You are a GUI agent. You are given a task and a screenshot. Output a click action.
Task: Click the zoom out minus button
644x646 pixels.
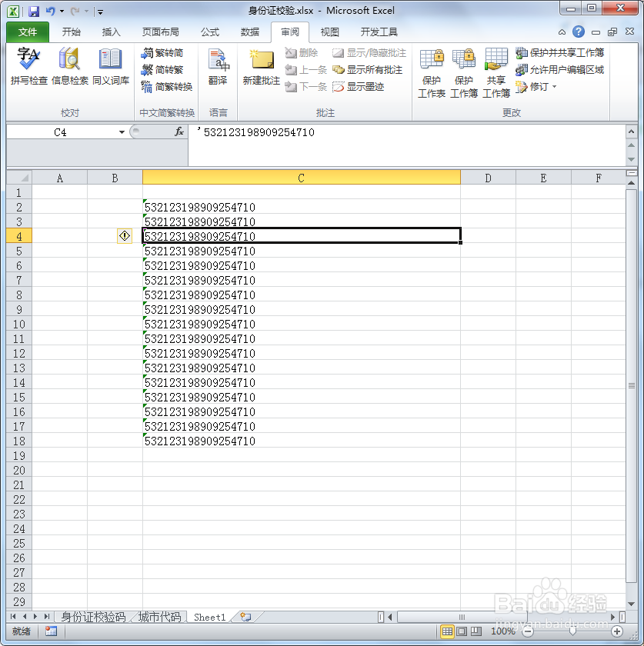528,631
